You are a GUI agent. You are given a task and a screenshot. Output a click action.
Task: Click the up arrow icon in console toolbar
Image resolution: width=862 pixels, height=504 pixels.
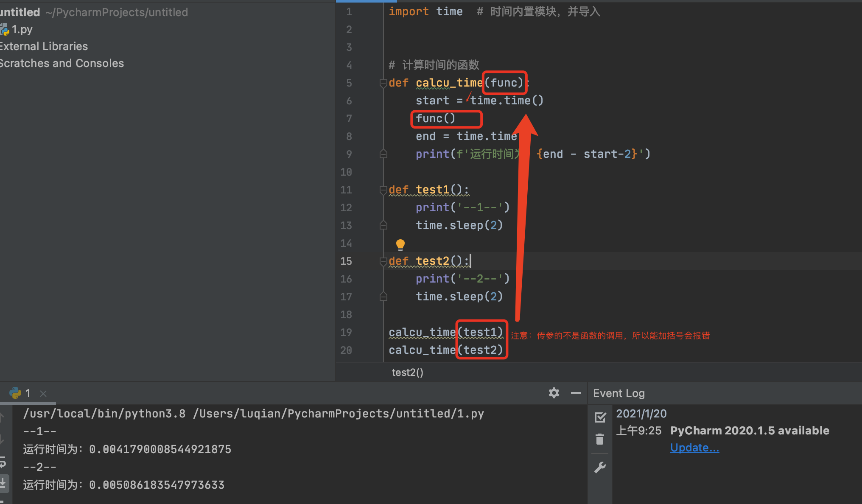[x=3, y=418]
